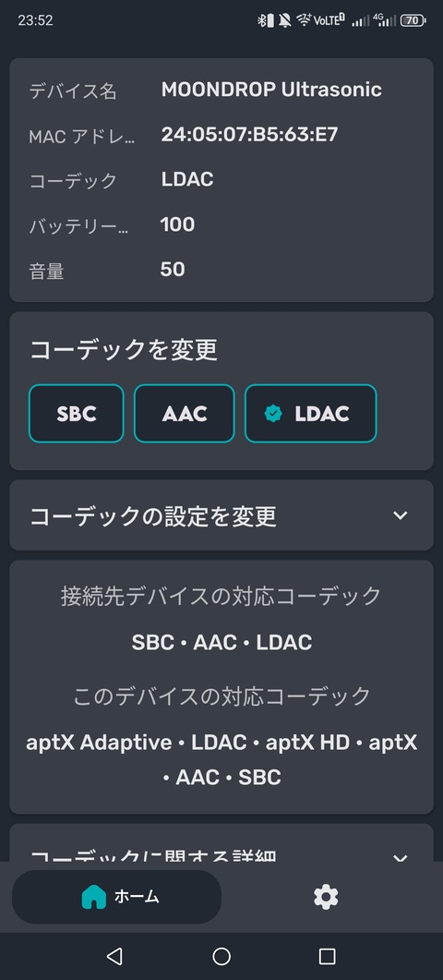The width and height of the screenshot is (443, 980).
Task: Select the AAC codec option
Action: pyautogui.click(x=185, y=413)
